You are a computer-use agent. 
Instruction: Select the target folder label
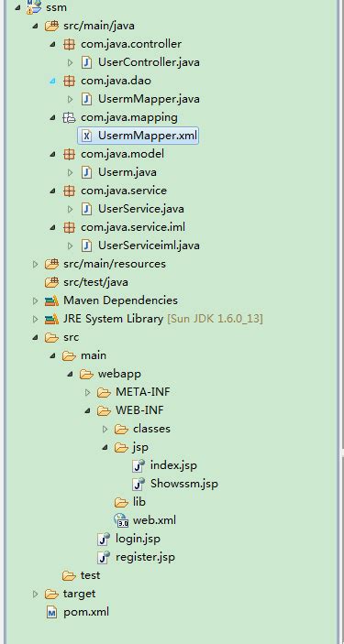coord(80,594)
